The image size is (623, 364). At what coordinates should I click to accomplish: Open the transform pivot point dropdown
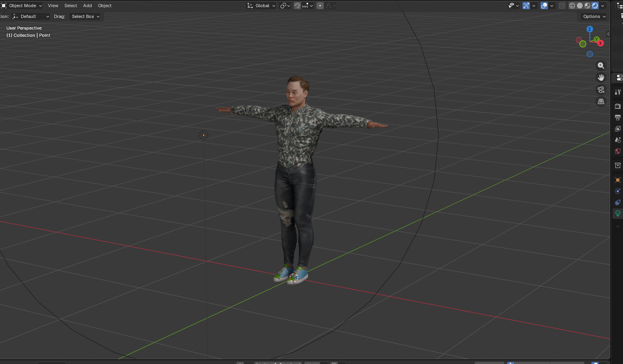(285, 5)
